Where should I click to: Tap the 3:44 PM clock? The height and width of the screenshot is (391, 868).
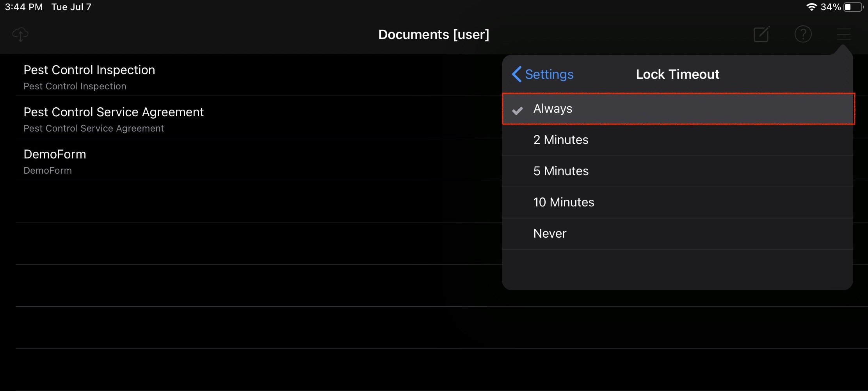24,7
